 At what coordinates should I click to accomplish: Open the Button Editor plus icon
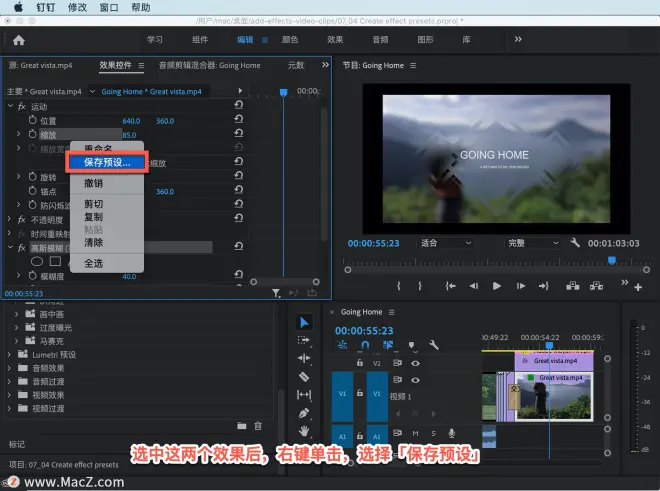[x=638, y=287]
